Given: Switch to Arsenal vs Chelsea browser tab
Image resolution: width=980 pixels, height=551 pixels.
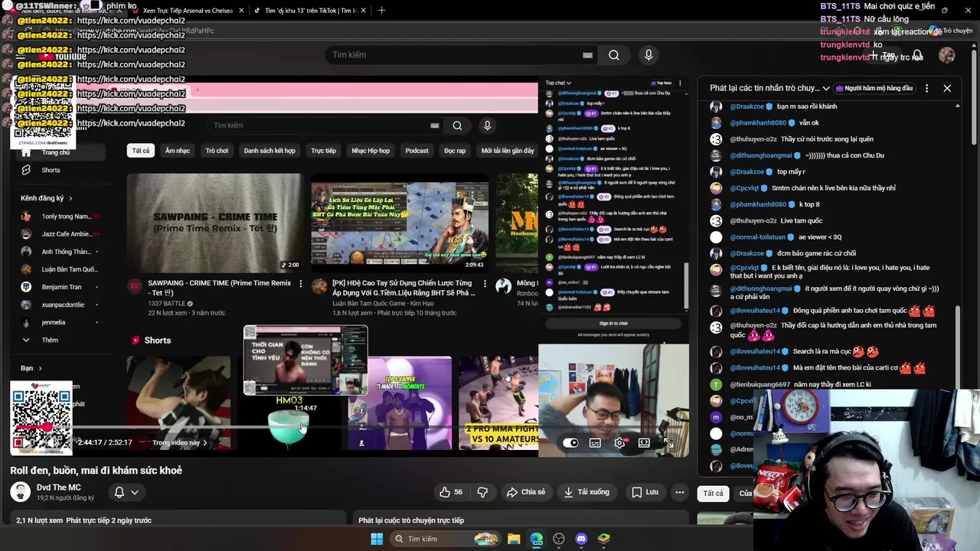Looking at the screenshot, I should 188,10.
